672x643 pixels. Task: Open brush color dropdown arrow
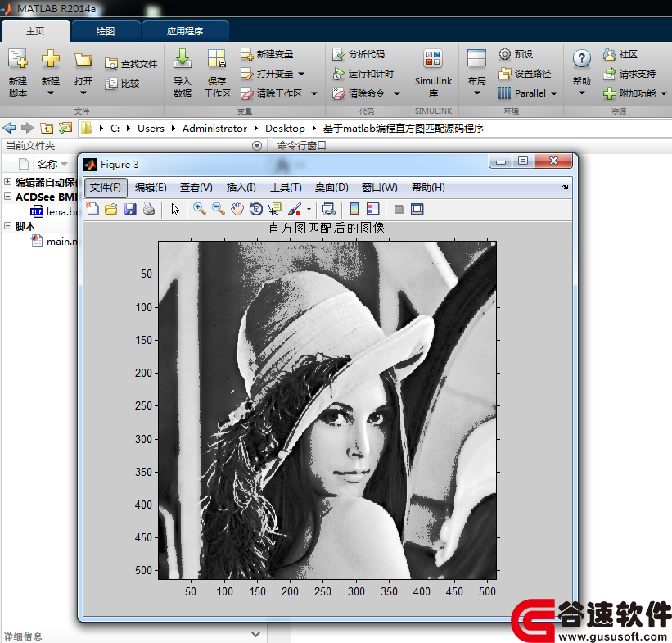tap(309, 210)
